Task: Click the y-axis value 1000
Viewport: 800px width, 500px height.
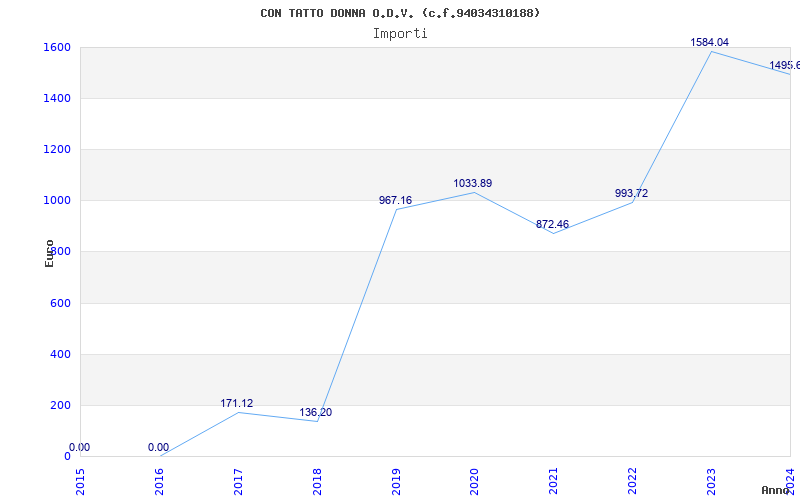Action: pos(57,201)
